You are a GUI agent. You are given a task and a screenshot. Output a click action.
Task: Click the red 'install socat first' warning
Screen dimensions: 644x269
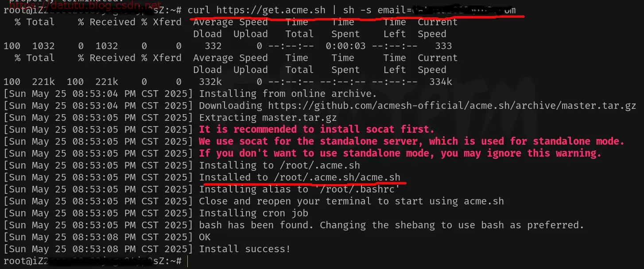[x=317, y=130]
